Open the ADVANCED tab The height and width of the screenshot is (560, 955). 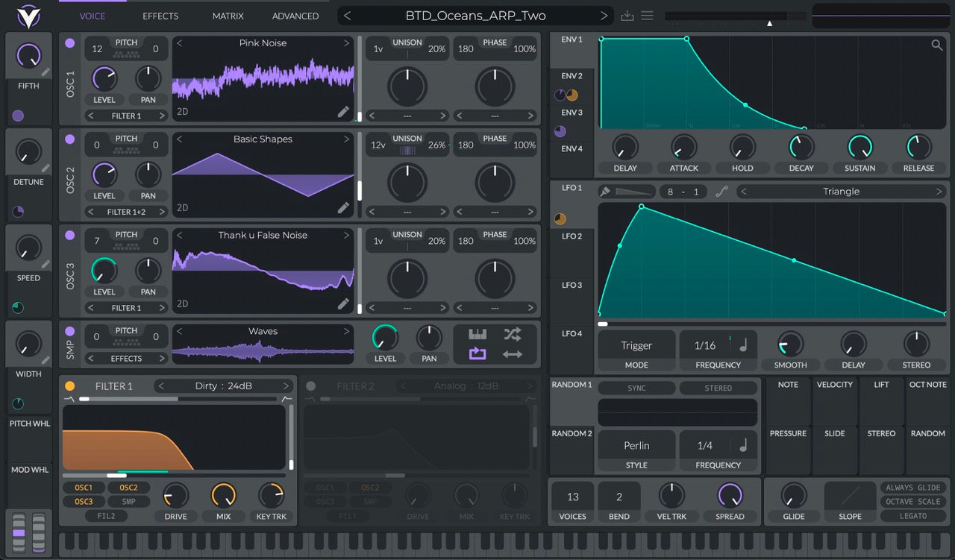tap(295, 16)
